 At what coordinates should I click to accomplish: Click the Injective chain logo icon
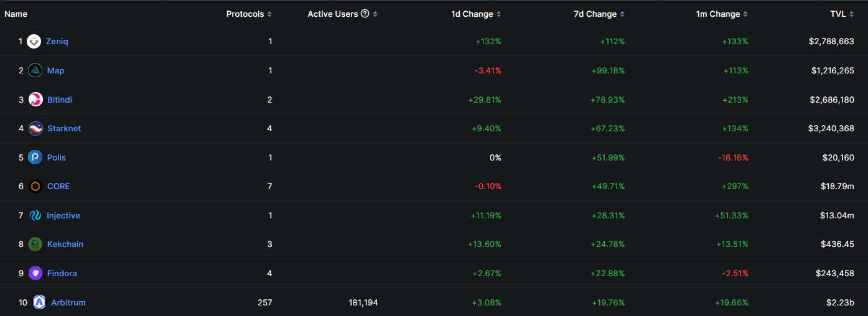point(35,215)
